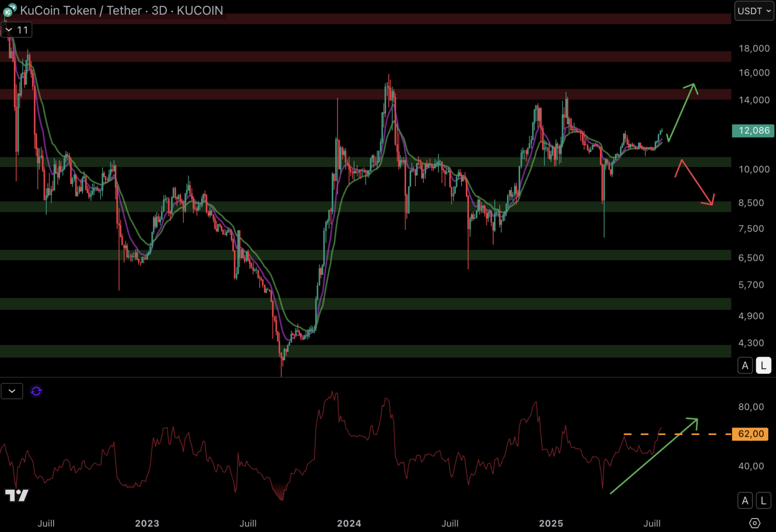Toggle auto scale A on price pane

pos(745,366)
